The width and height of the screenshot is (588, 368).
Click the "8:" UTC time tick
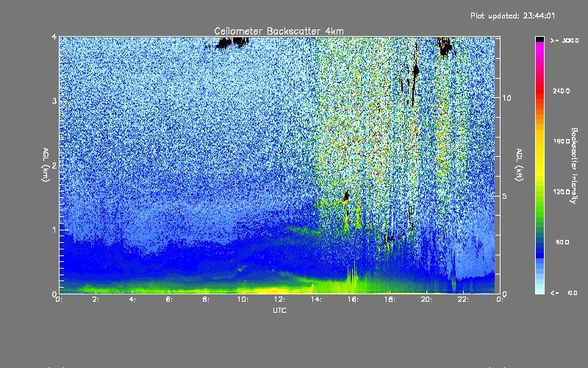pyautogui.click(x=206, y=300)
